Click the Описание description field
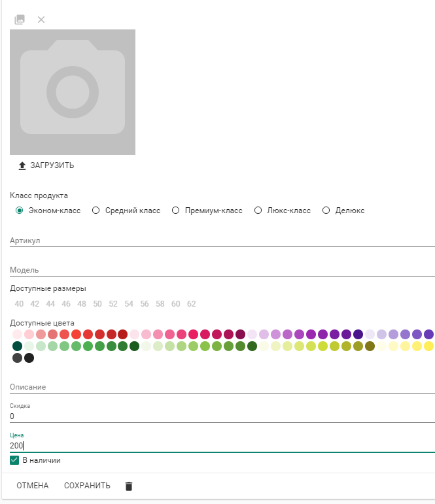 click(222, 387)
